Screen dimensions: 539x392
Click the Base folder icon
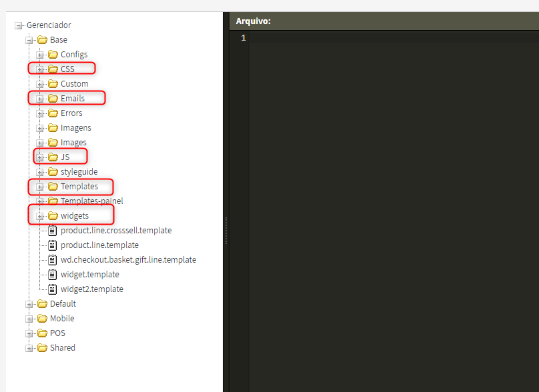tap(42, 40)
